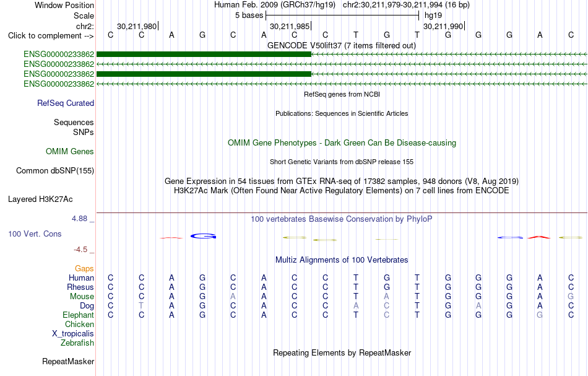Click the red A logo in PhyloP track
The image size is (588, 376).
click(x=539, y=237)
